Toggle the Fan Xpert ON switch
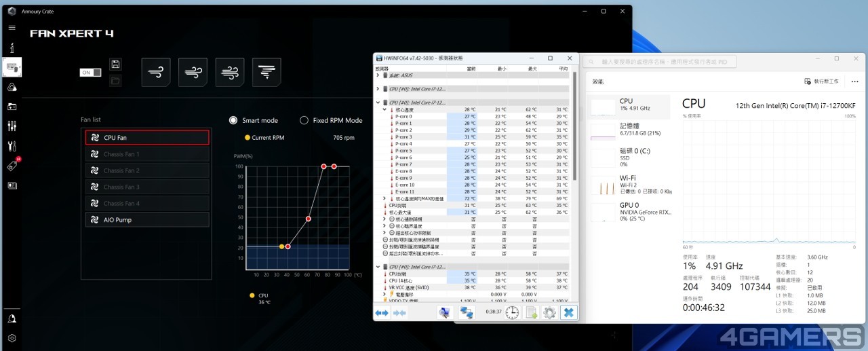 coord(91,73)
